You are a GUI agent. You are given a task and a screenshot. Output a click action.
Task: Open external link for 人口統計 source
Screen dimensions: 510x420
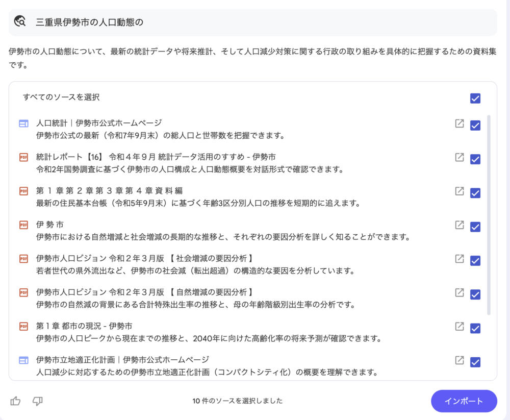(460, 123)
